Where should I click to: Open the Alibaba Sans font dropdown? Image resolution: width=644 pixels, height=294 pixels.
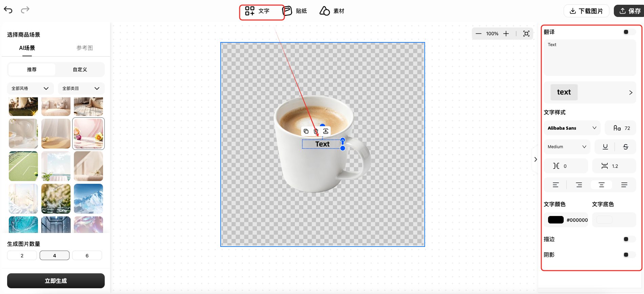tap(572, 128)
